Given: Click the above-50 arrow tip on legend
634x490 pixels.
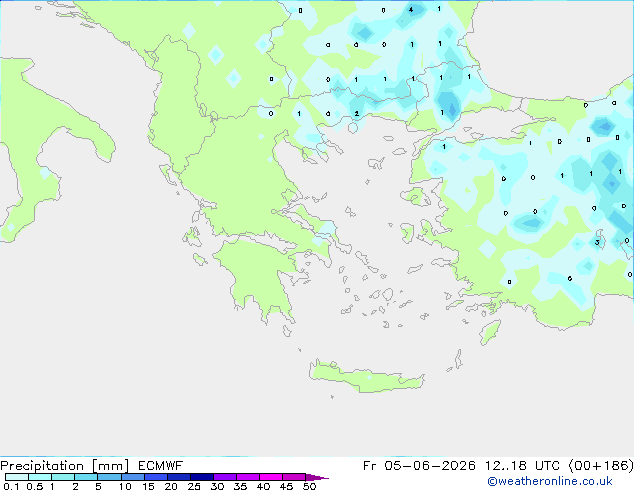Looking at the screenshot, I should 317,477.
